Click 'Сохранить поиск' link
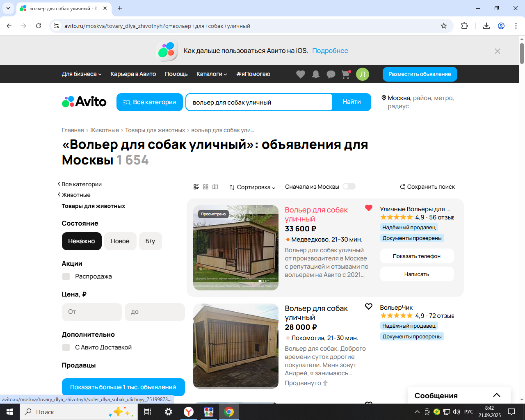Screen dimensions: 525x420 pos(427,187)
